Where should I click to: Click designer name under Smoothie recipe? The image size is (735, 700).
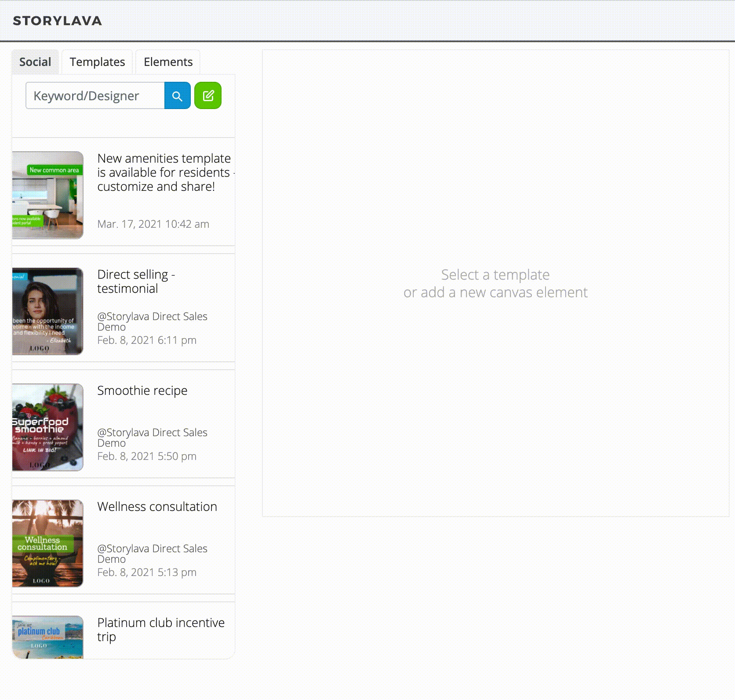[x=152, y=437]
